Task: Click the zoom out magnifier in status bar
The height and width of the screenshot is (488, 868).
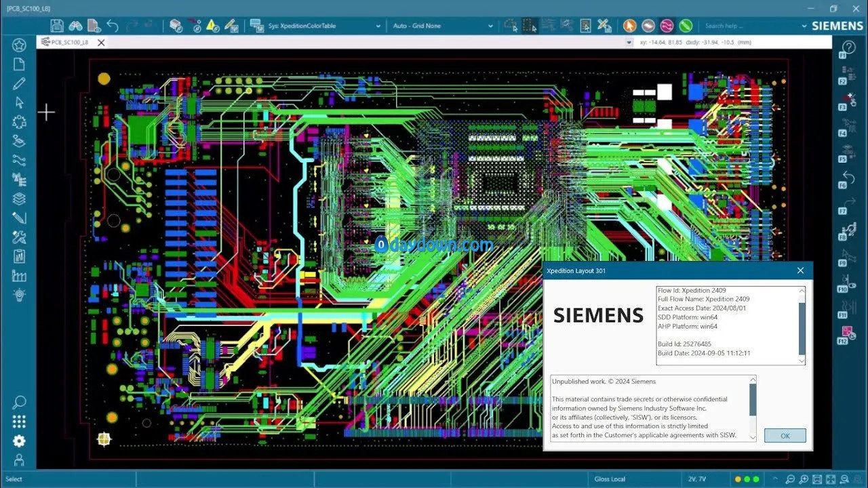Action: click(791, 479)
